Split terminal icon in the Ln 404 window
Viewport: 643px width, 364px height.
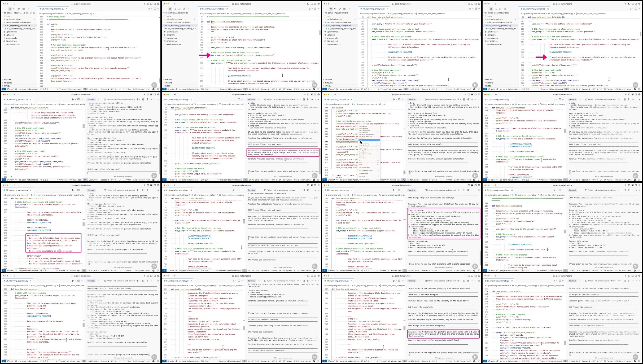[464, 99]
